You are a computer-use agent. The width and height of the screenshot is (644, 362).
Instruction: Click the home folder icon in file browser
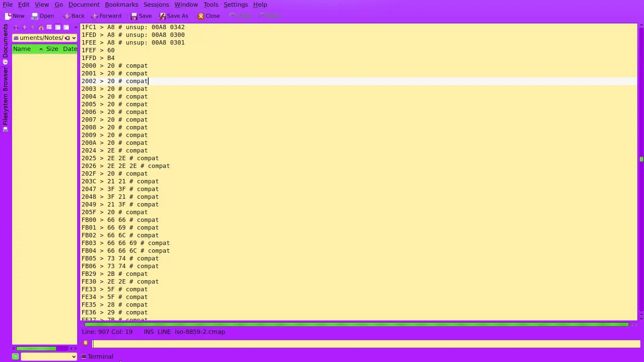pos(41,27)
